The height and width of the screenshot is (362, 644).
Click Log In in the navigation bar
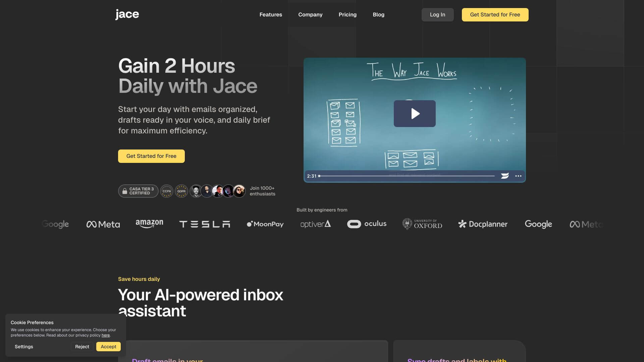[437, 14]
